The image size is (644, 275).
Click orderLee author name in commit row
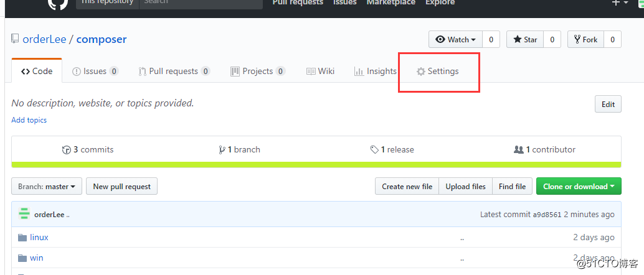point(50,214)
